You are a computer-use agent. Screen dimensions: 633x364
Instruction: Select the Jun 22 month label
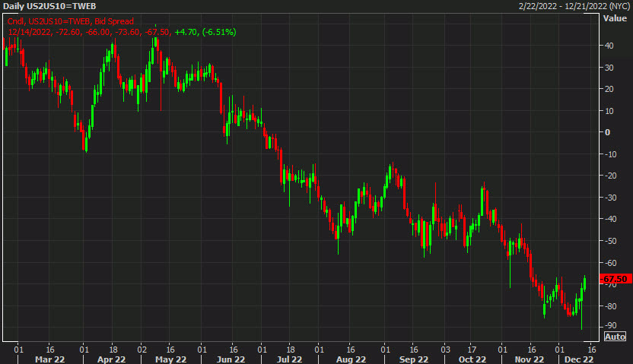(231, 359)
